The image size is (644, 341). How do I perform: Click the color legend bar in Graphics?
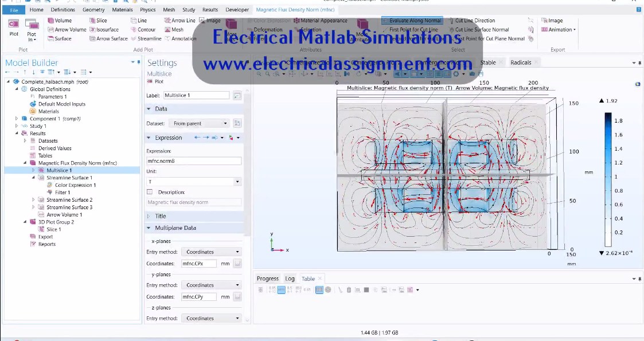608,180
